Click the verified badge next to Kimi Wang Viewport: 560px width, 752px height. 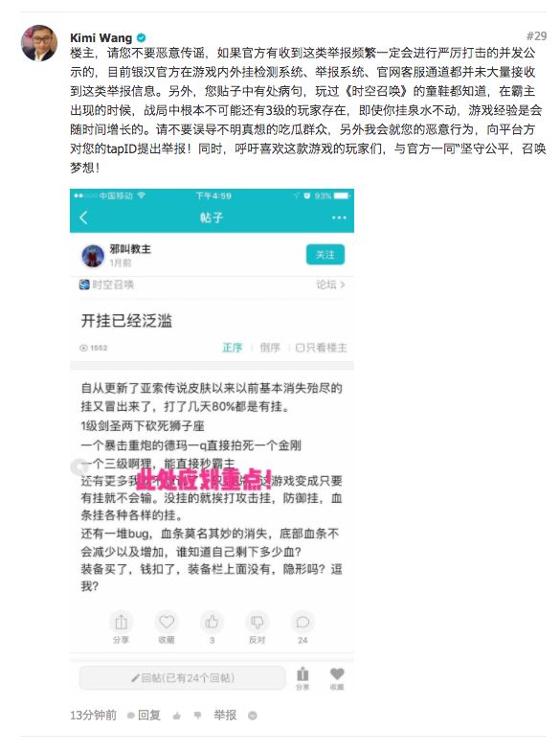(142, 37)
